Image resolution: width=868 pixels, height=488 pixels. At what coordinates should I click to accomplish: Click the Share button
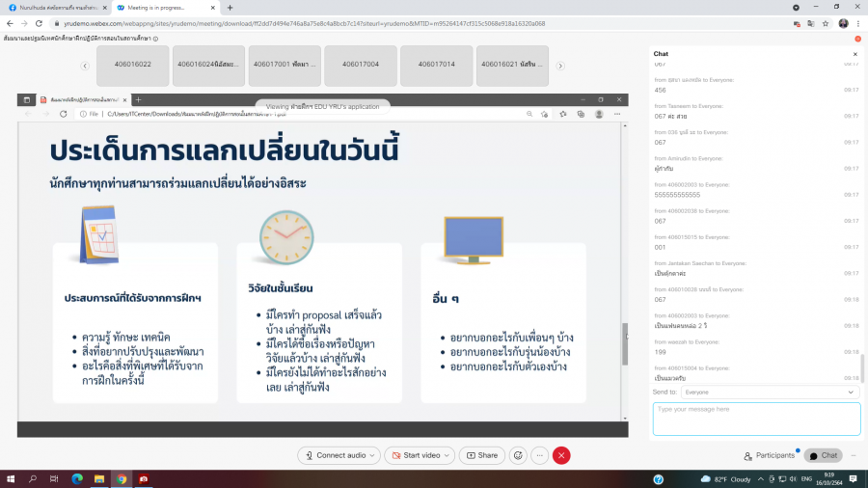click(482, 455)
